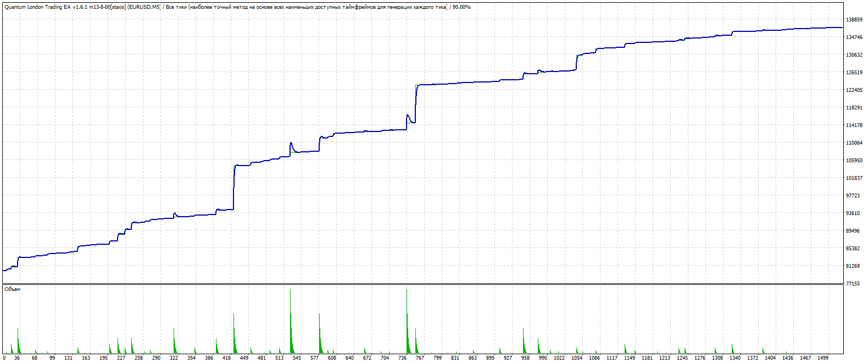
Task: Click the '(EURUSD,M5)' symbol text in the title
Action: click(144, 7)
